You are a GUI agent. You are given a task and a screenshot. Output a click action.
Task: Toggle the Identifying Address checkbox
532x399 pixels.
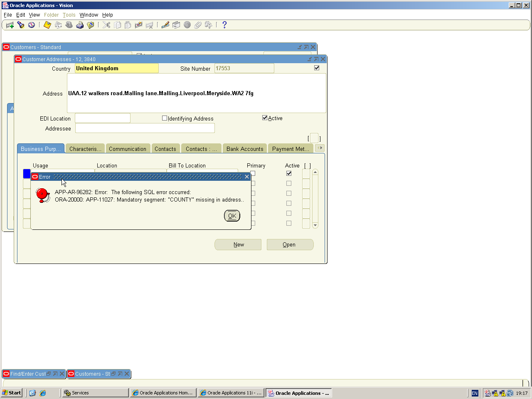[x=165, y=118]
